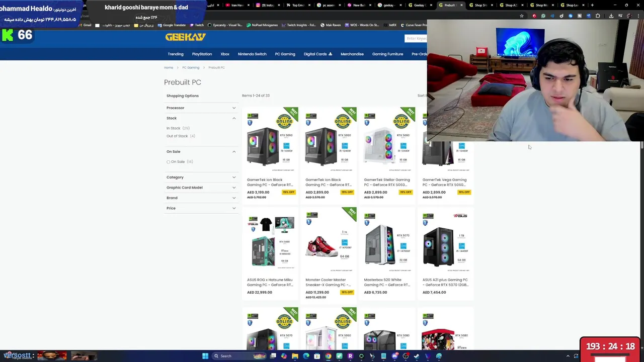Switch to Chrome on the taskbar

click(328, 356)
